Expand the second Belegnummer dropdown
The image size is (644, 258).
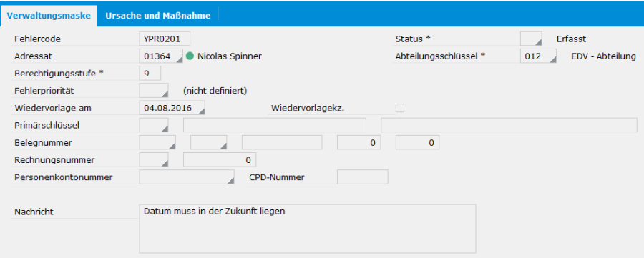tap(209, 143)
